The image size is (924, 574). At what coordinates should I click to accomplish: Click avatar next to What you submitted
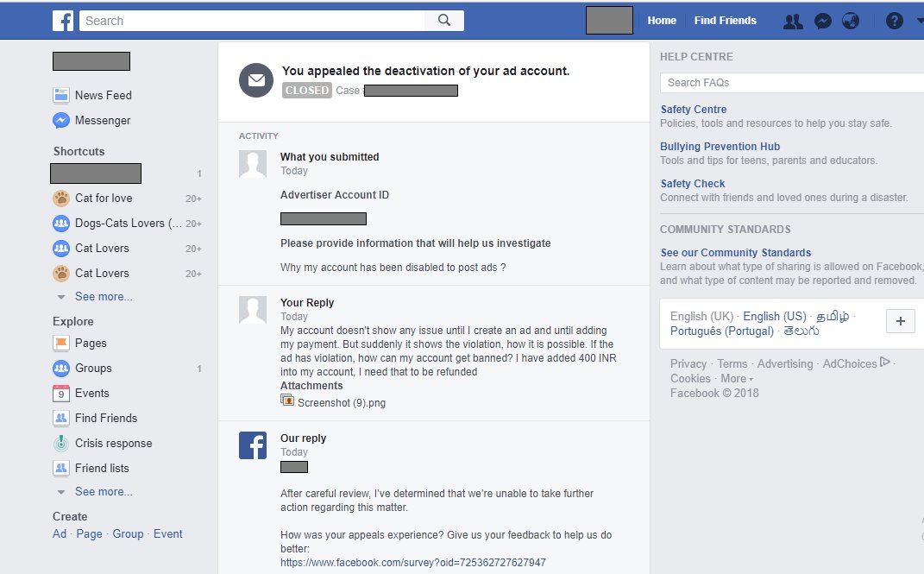[x=253, y=164]
